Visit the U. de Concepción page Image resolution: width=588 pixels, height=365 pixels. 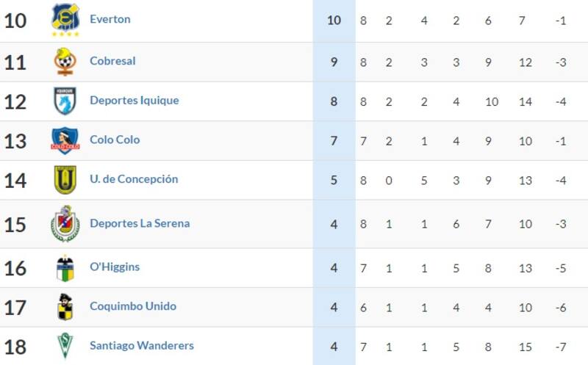134,179
